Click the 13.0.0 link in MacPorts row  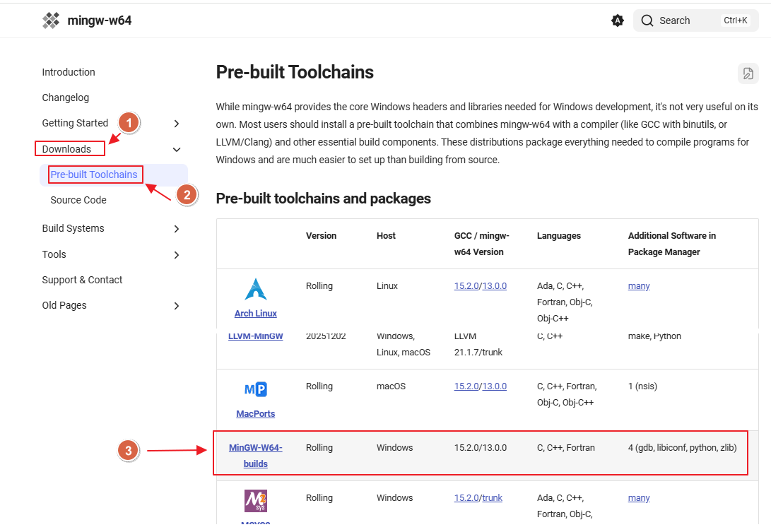pos(494,386)
